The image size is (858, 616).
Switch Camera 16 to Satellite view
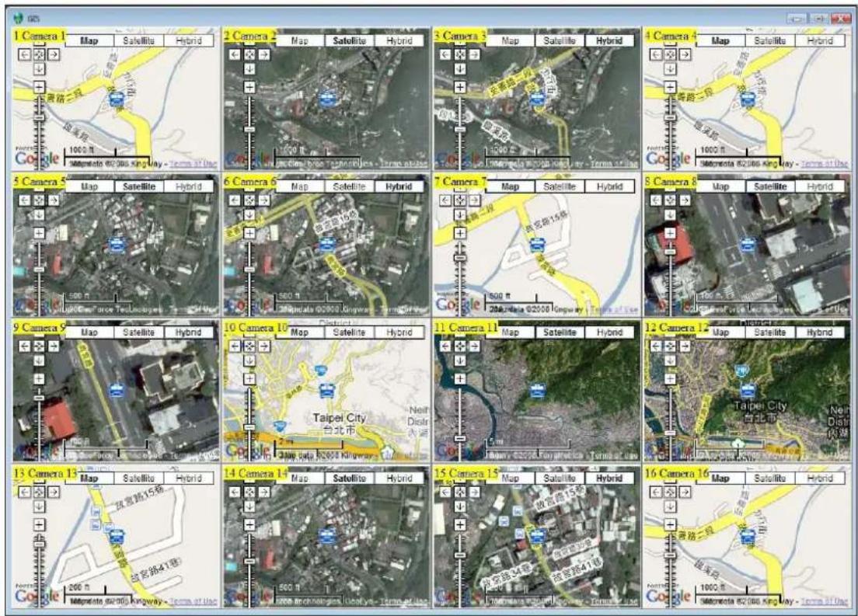tap(770, 479)
